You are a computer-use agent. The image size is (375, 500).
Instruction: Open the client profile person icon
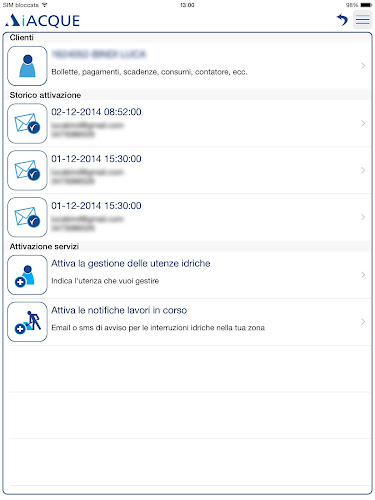click(x=27, y=66)
